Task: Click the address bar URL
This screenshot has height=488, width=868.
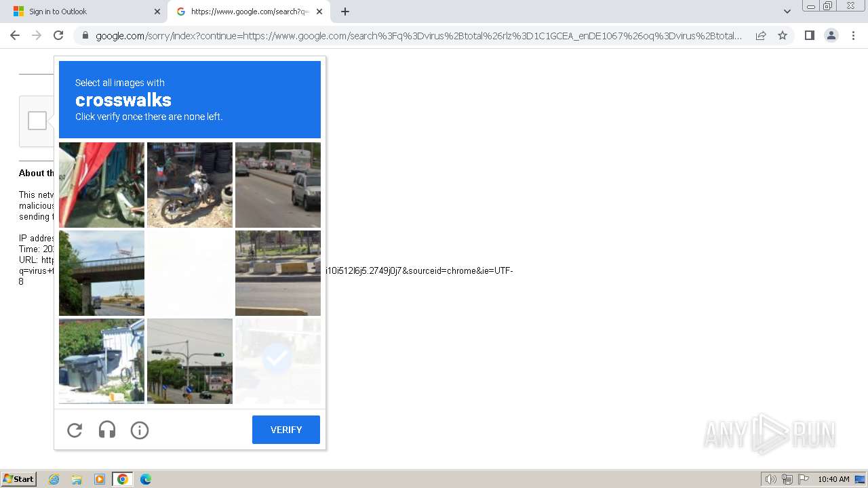Action: (418, 36)
